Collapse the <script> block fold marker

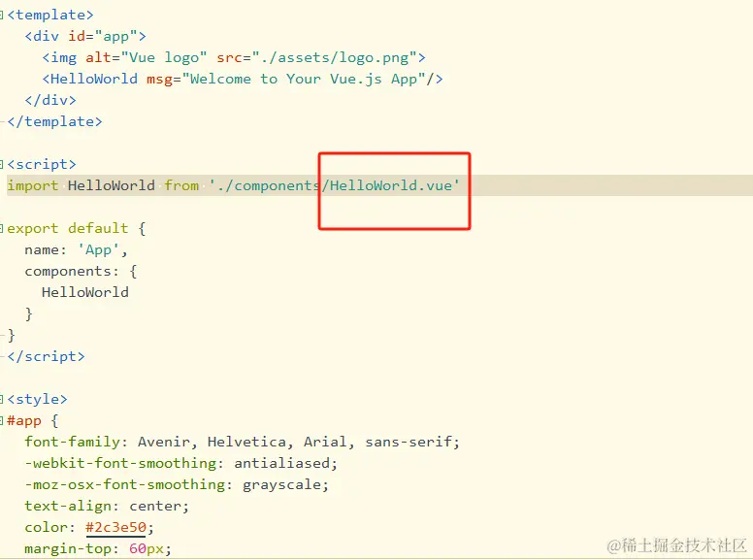1,165
